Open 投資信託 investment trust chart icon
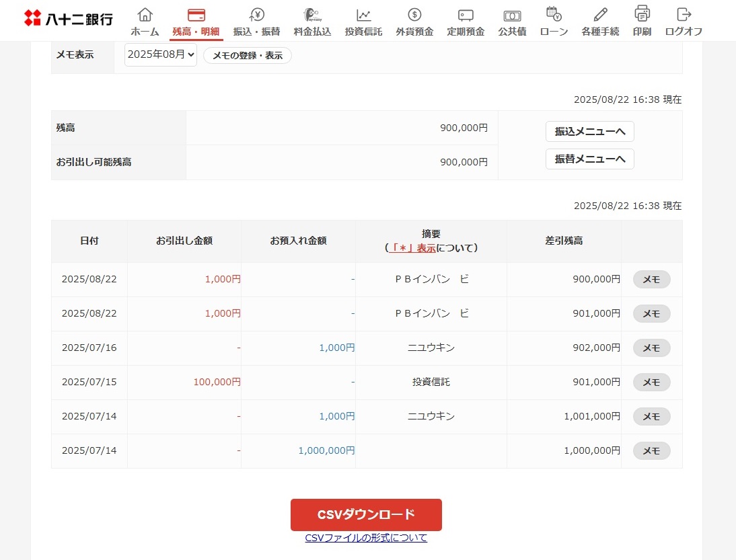Image resolution: width=736 pixels, height=560 pixels. click(363, 15)
